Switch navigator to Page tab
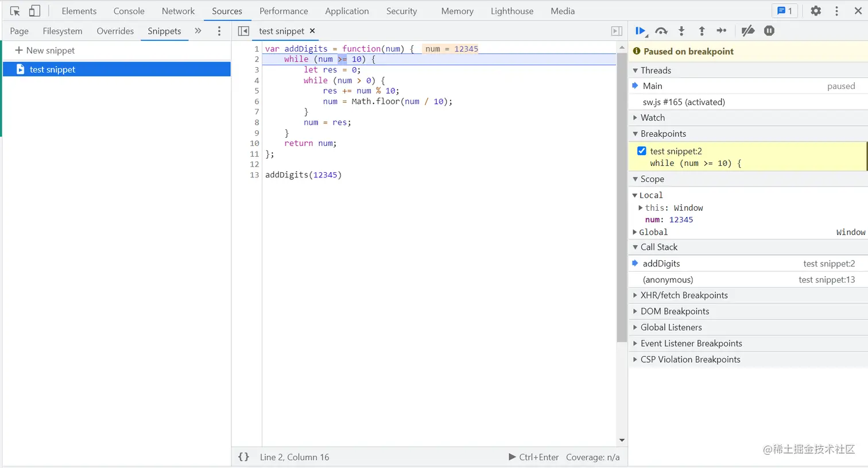 tap(20, 31)
